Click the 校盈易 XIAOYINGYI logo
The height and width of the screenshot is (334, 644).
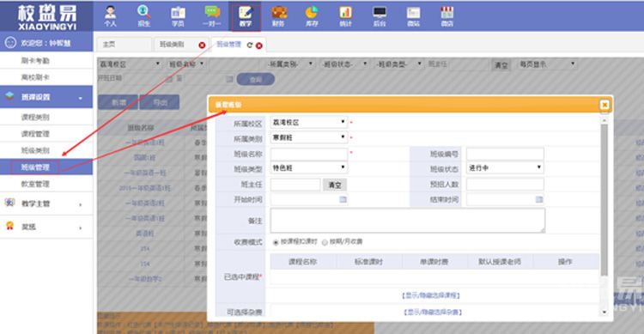pyautogui.click(x=47, y=17)
